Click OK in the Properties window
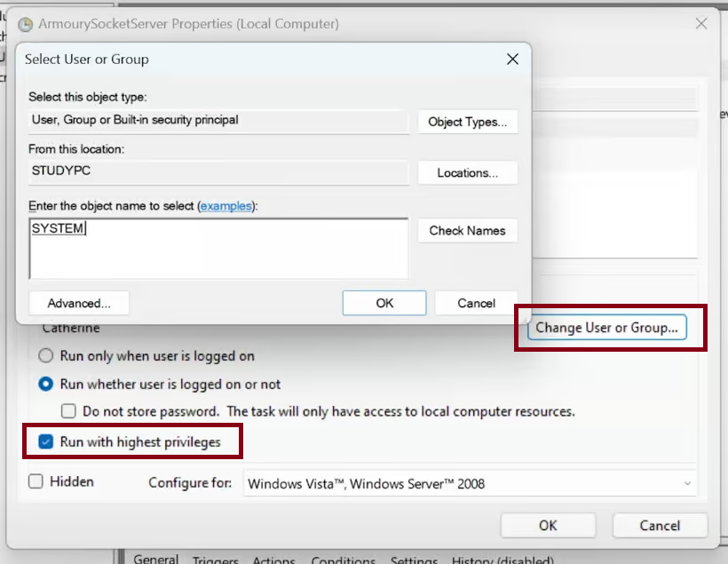This screenshot has height=564, width=728. coord(548,526)
